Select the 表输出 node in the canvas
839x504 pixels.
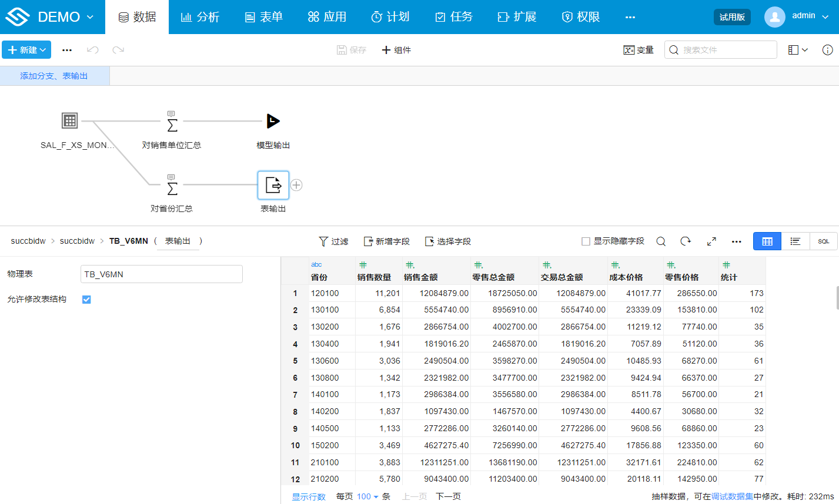(272, 184)
